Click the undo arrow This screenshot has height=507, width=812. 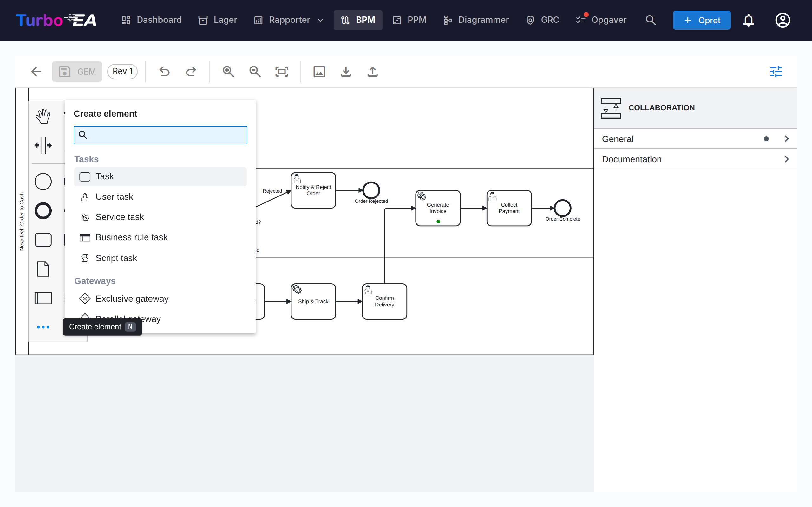coord(164,71)
